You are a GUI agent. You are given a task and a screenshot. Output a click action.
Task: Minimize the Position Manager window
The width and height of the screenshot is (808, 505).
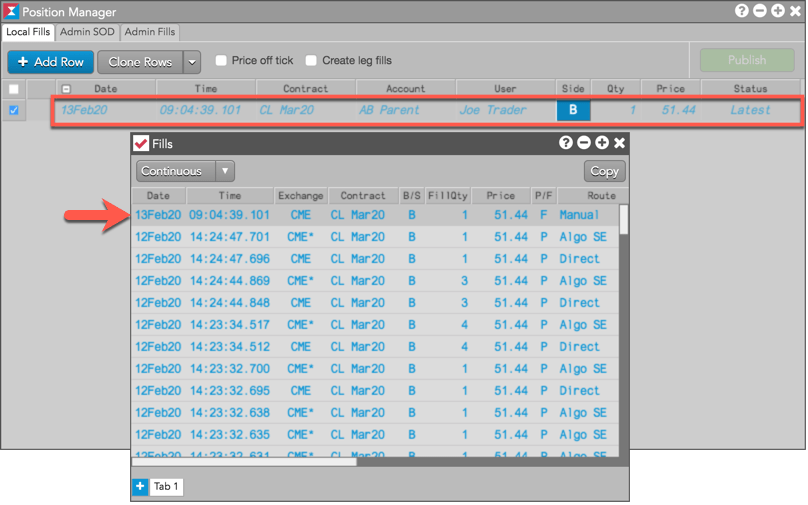[760, 10]
